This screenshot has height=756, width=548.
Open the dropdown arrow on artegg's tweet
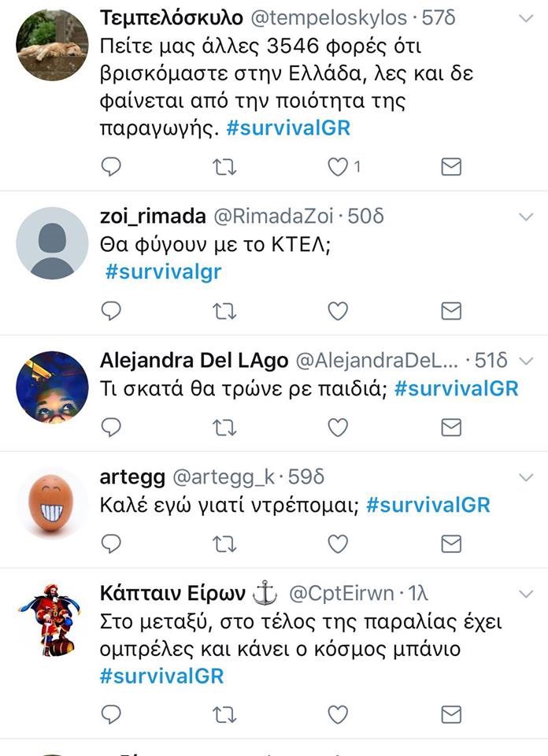[x=526, y=478]
